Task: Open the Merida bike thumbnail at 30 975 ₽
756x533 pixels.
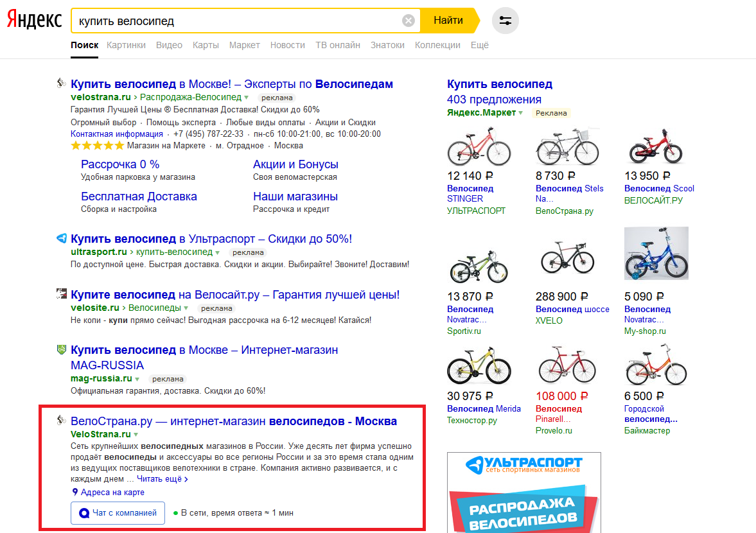Action: (x=479, y=365)
